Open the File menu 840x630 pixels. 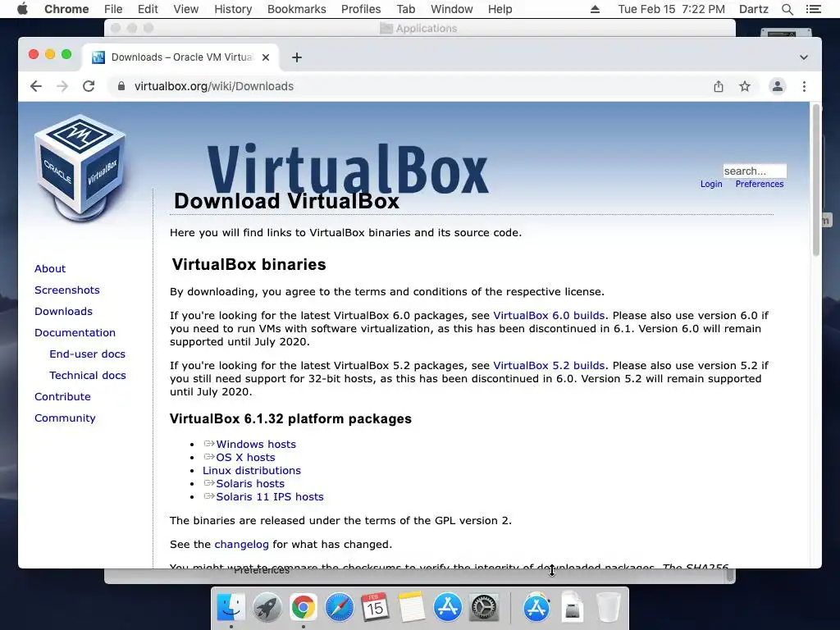[113, 9]
